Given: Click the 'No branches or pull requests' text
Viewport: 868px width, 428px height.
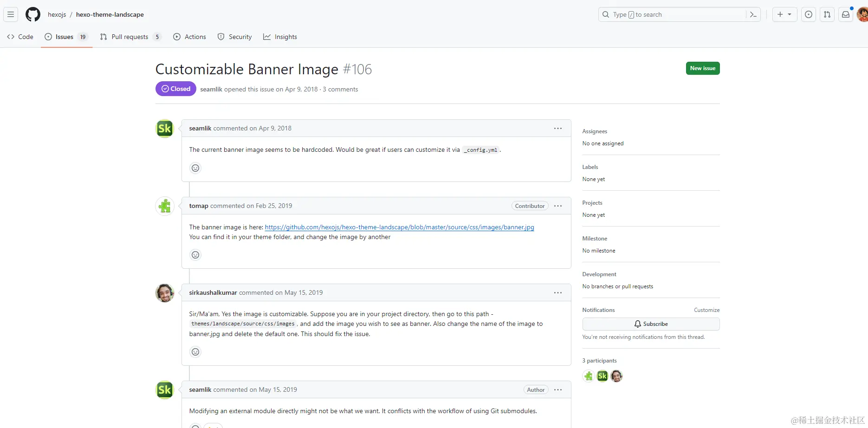Looking at the screenshot, I should tap(617, 286).
